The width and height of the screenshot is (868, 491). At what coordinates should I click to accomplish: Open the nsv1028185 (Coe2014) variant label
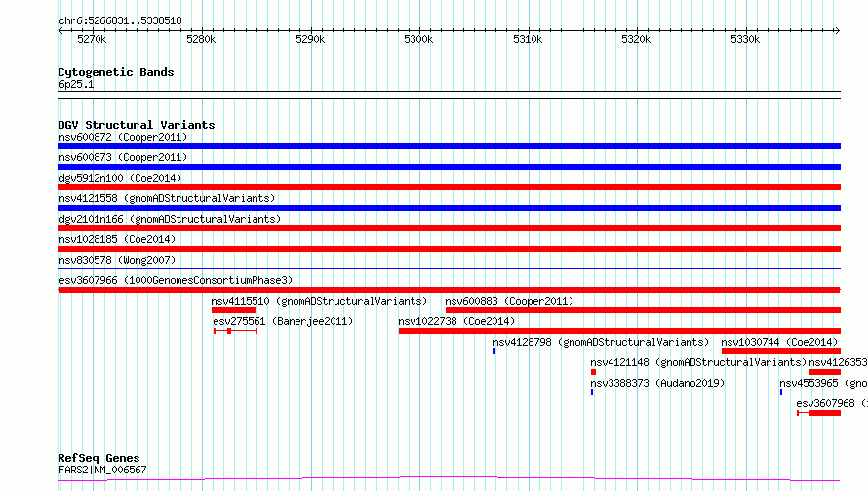[117, 239]
